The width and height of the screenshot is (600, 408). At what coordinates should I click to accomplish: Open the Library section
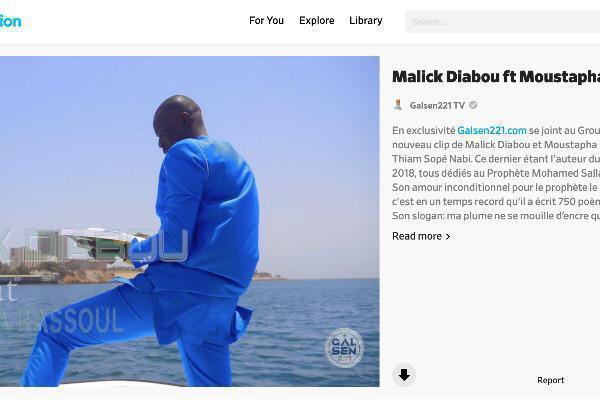pos(365,21)
